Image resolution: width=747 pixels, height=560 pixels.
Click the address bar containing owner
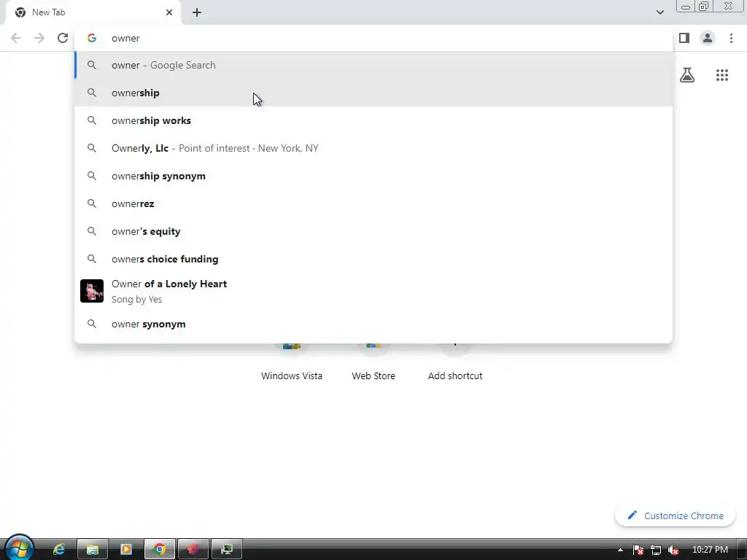pos(373,38)
